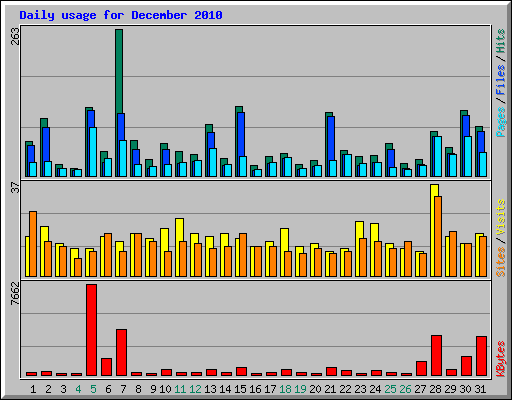Click the Sites legend label
Viewport: 512px width, 400px height.
coord(501,262)
